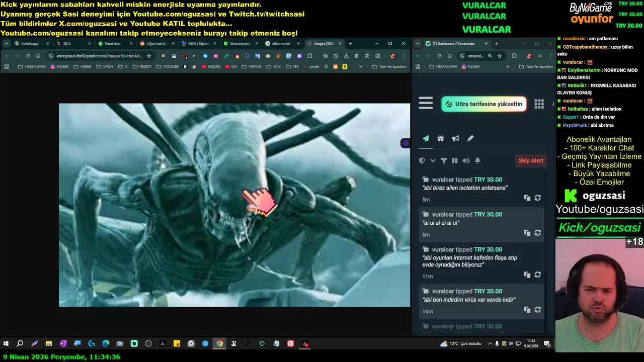Screen dimensions: 644x362
Task: Switch to the alien movie Google tab
Action: tap(282, 44)
